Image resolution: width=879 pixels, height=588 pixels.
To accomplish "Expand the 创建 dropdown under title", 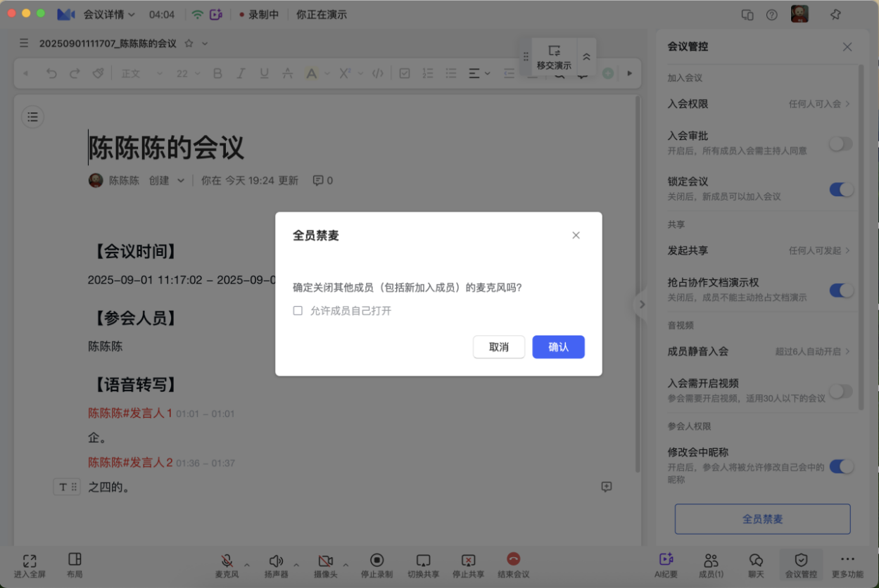I will click(x=167, y=180).
